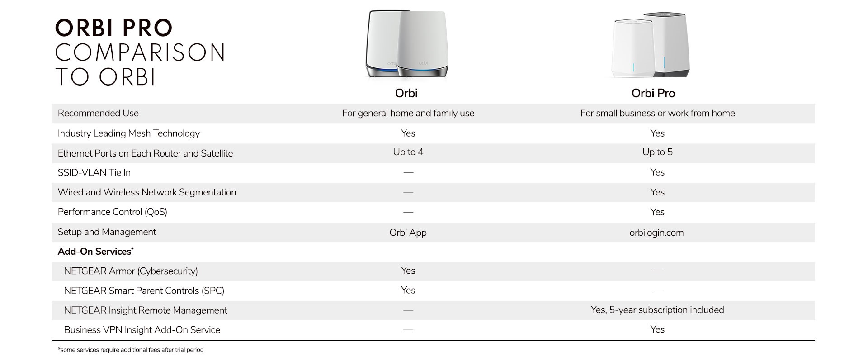Click the Orbi App cell text
868x362 pixels.
pos(408,233)
